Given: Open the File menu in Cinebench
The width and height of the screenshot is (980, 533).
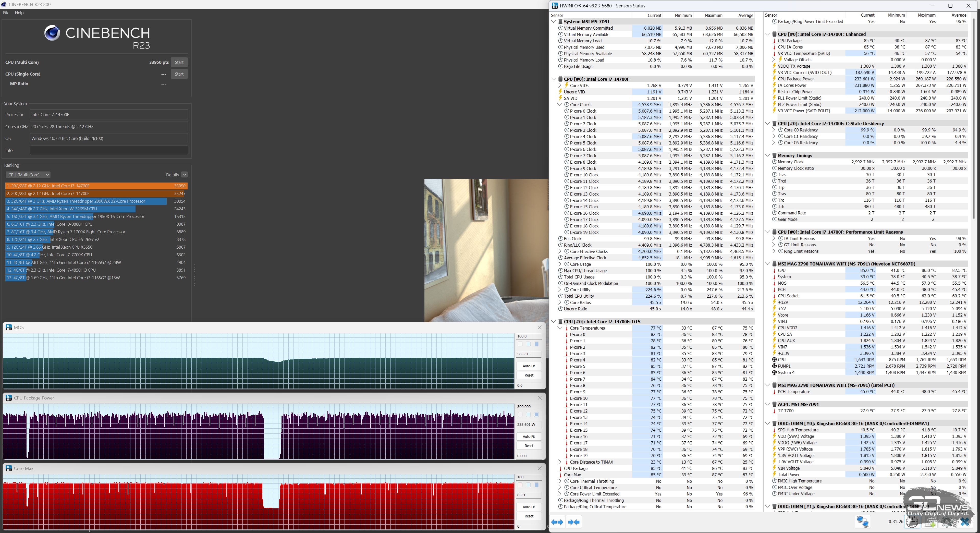Looking at the screenshot, I should click(6, 13).
